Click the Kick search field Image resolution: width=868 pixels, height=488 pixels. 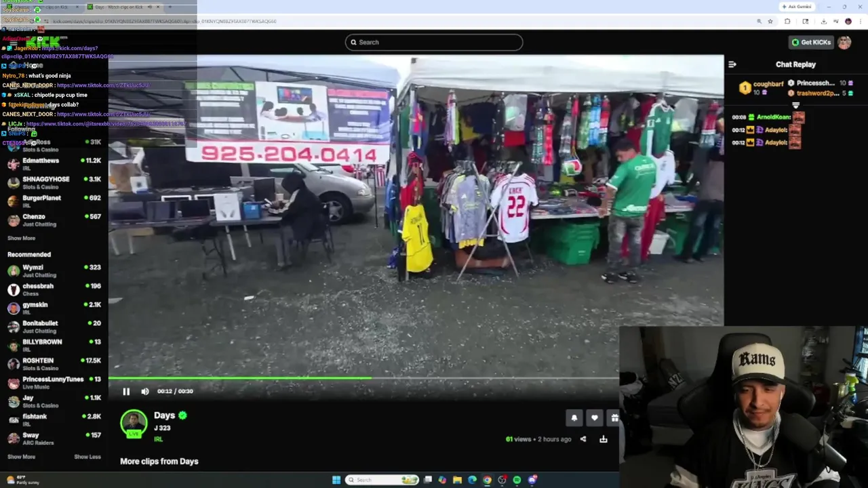click(x=434, y=42)
